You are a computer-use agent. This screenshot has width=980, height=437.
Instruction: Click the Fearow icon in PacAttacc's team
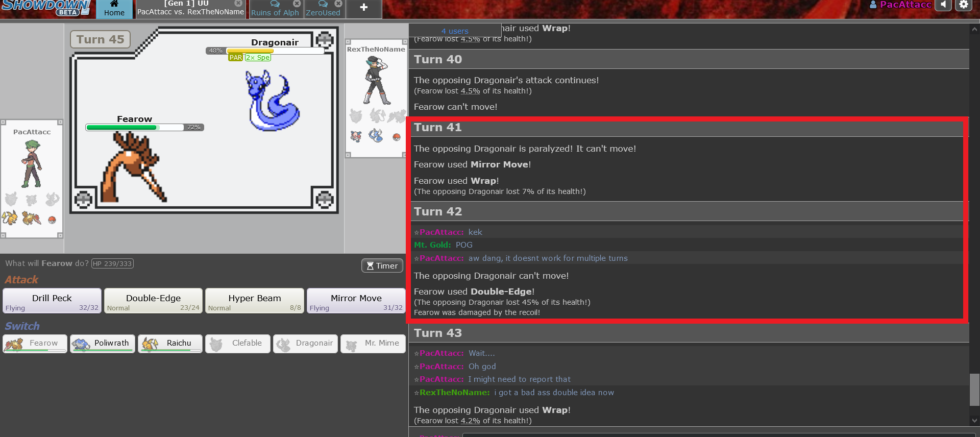point(31,218)
